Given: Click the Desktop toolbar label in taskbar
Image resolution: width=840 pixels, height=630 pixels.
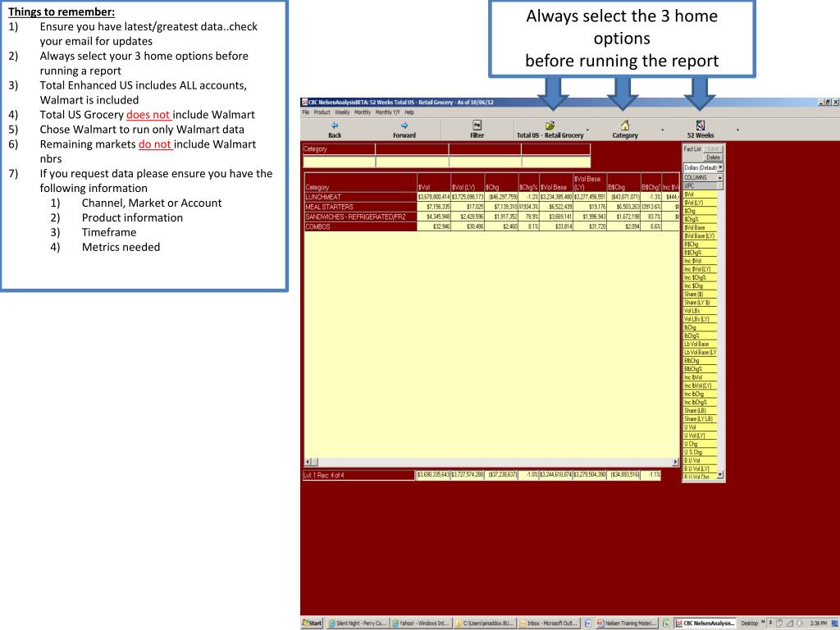Looking at the screenshot, I should pyautogui.click(x=750, y=623).
